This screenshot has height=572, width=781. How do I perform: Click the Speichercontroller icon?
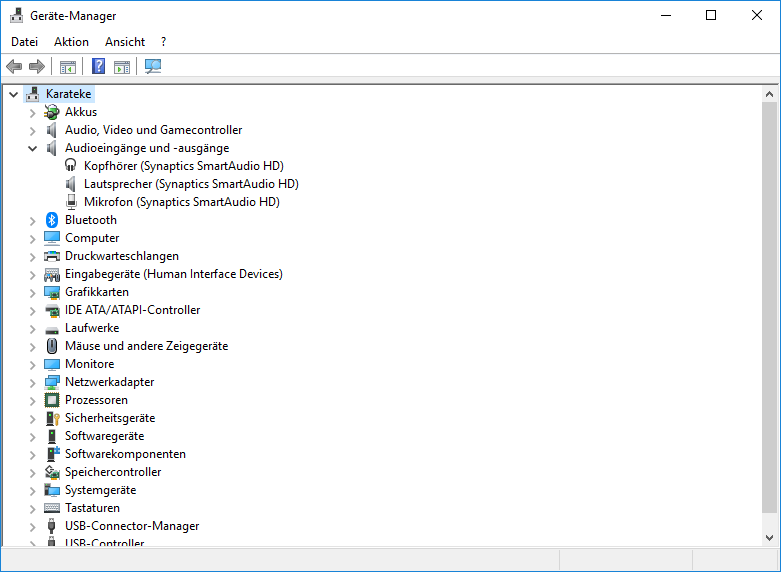coord(52,472)
